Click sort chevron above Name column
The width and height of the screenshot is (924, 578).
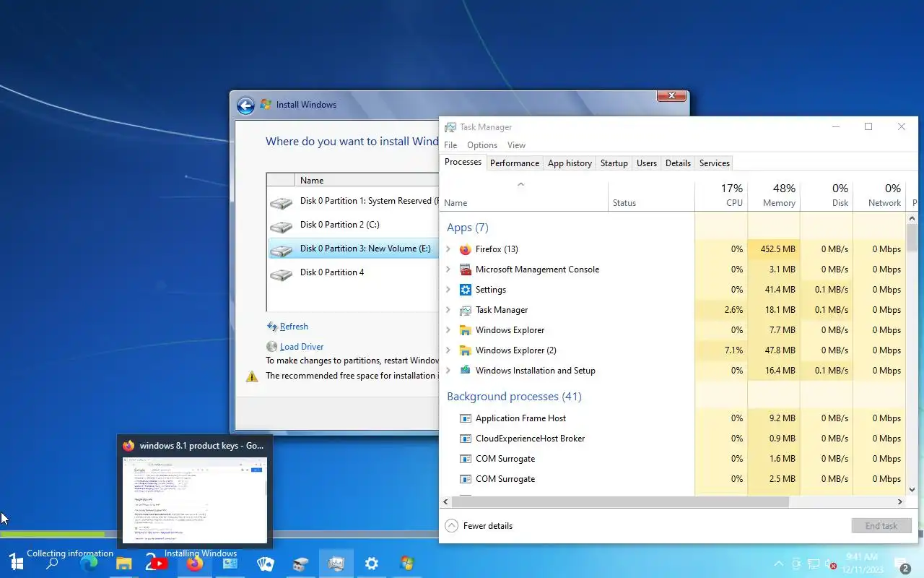click(520, 184)
